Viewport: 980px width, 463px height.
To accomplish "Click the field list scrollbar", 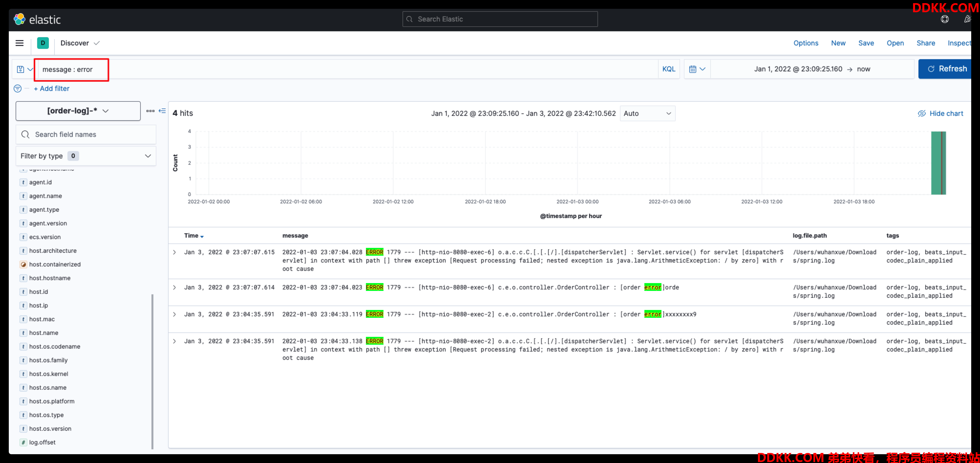I will pos(152,372).
